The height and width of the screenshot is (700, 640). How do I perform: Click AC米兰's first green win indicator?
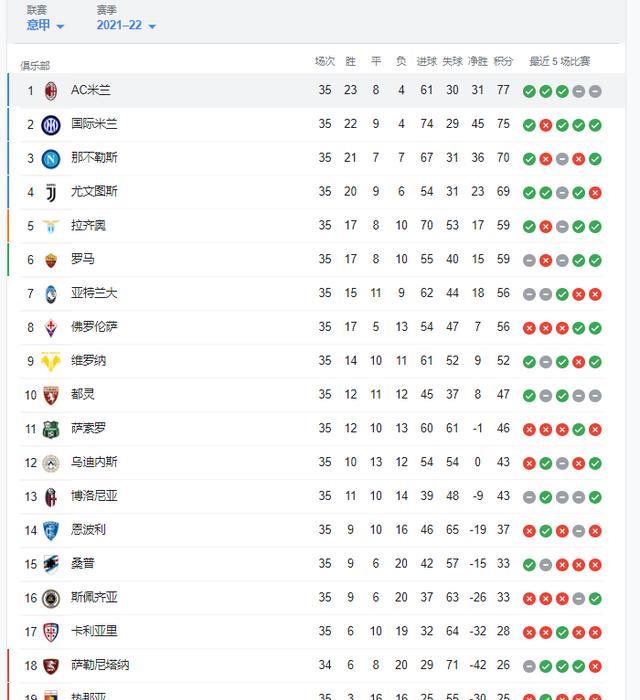529,92
